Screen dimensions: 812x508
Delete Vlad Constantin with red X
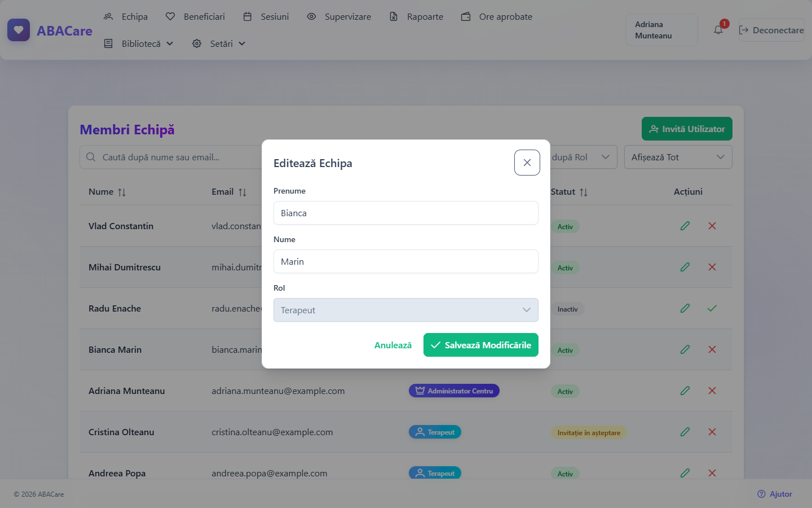(712, 226)
